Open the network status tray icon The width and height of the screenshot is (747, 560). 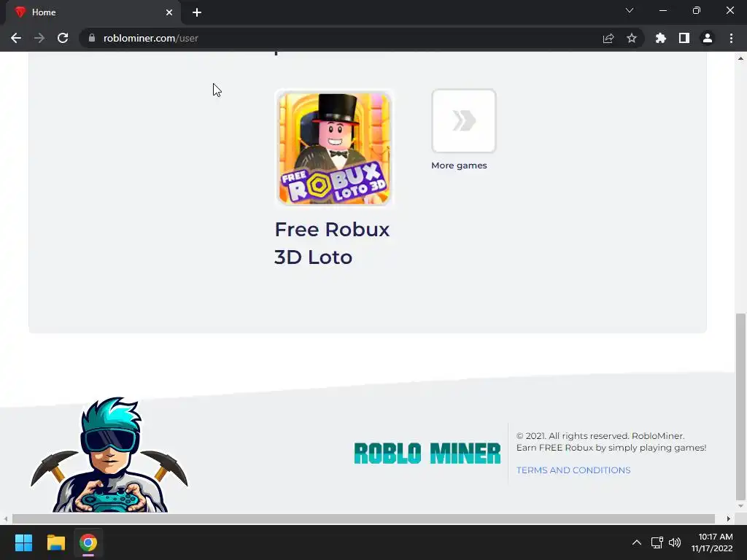pyautogui.click(x=657, y=542)
